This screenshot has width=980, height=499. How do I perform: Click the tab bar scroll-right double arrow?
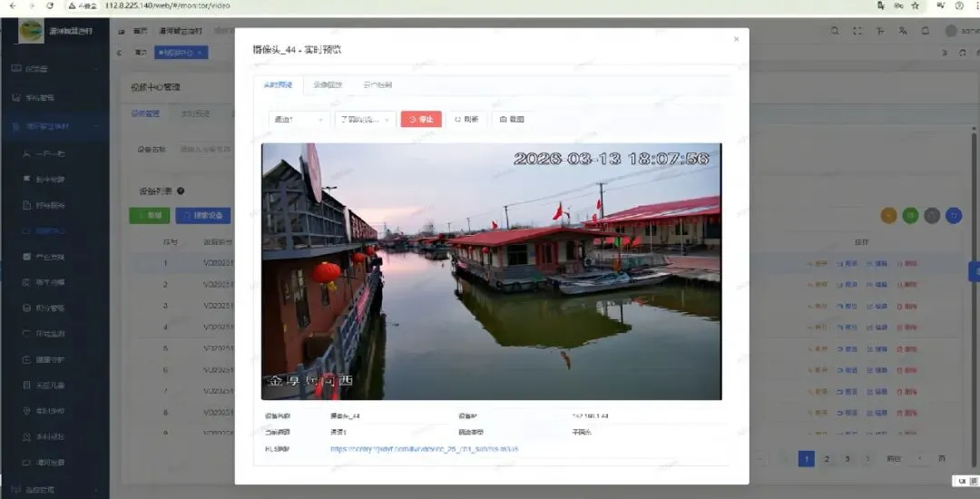pos(945,54)
